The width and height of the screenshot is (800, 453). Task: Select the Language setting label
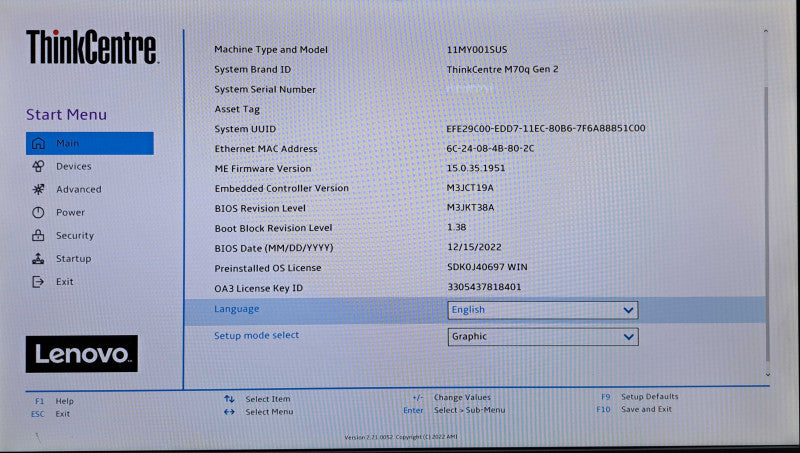coord(237,309)
